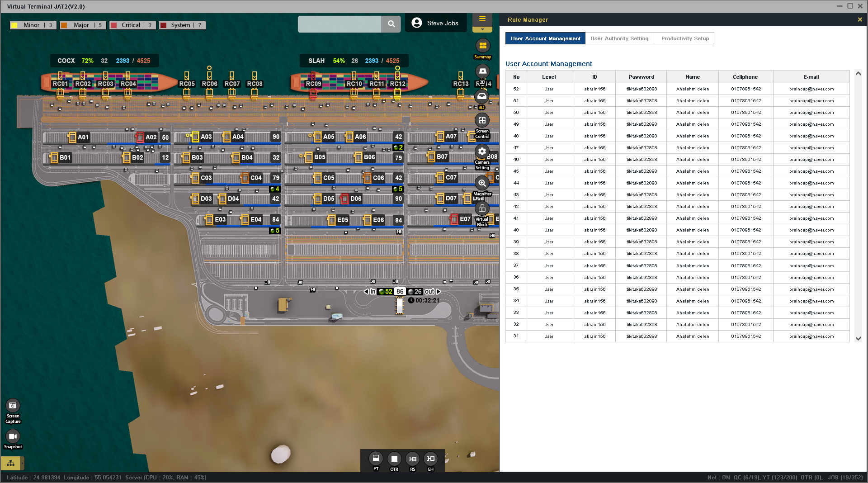Toggle RS equipment display
This screenshot has height=483, width=868.
(412, 459)
